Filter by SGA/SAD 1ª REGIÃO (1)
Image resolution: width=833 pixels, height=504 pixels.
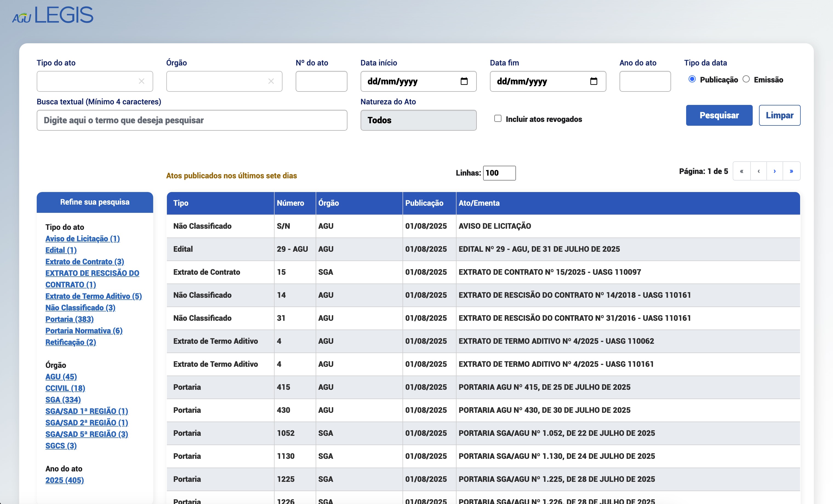coord(87,411)
